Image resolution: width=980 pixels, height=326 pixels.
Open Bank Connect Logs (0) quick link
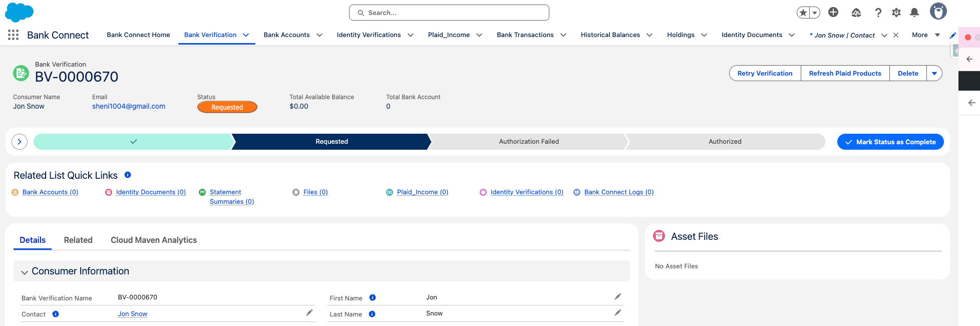pos(619,192)
